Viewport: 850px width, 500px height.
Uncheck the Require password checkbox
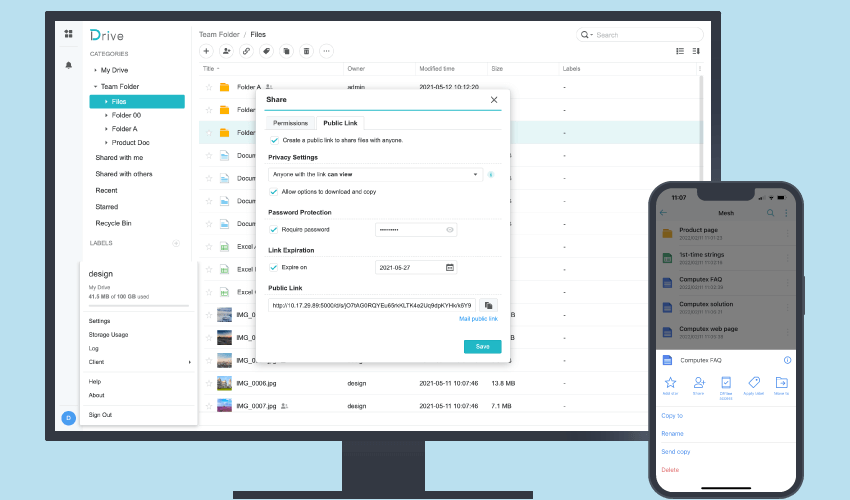pos(274,229)
